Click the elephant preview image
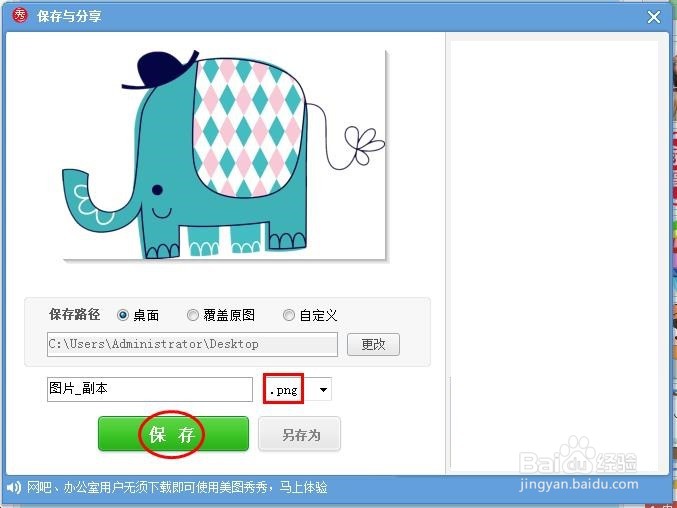The image size is (677, 508). (x=224, y=155)
